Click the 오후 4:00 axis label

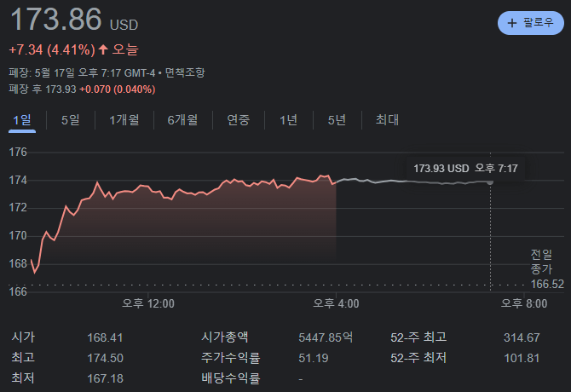(x=336, y=303)
